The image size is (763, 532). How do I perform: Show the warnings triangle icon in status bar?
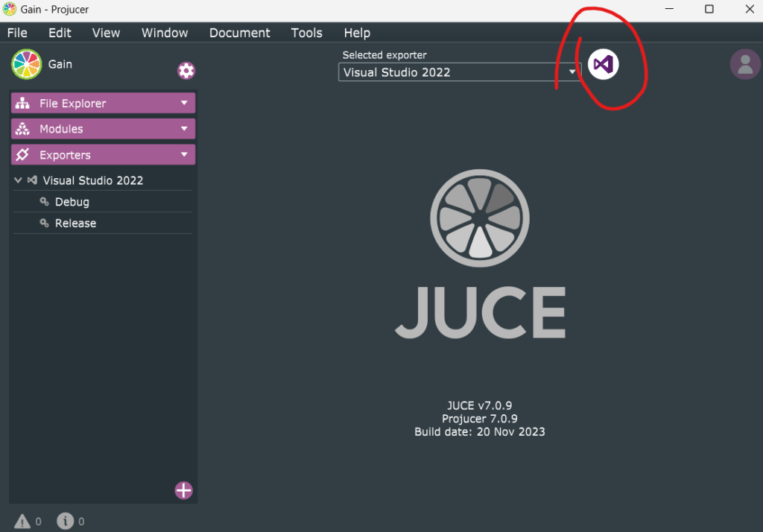[22, 522]
